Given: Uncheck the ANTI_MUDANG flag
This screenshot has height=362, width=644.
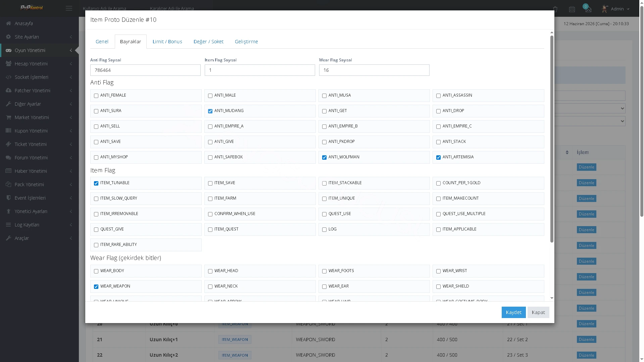Looking at the screenshot, I should click(210, 111).
